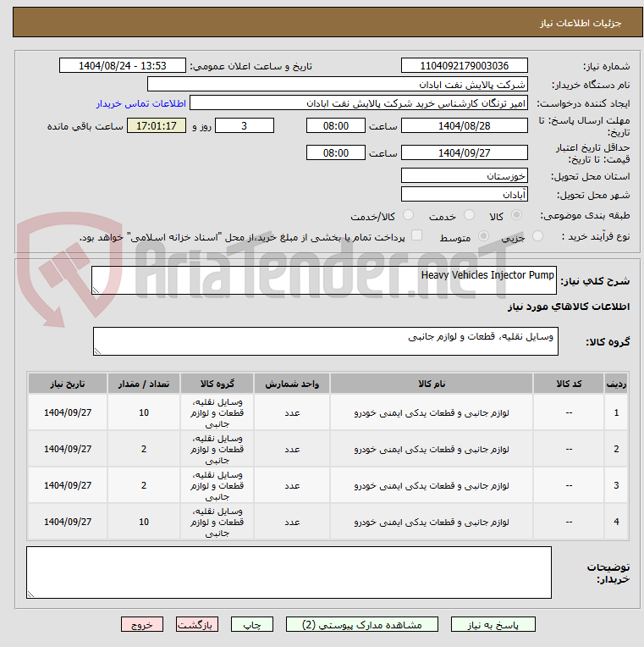Click the واحد شمارش column header
Screen dimensions: 644x647
point(292,384)
